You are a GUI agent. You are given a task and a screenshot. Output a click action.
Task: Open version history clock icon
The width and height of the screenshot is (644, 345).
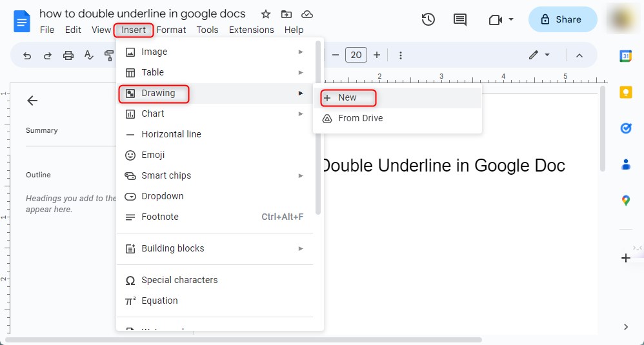[428, 19]
